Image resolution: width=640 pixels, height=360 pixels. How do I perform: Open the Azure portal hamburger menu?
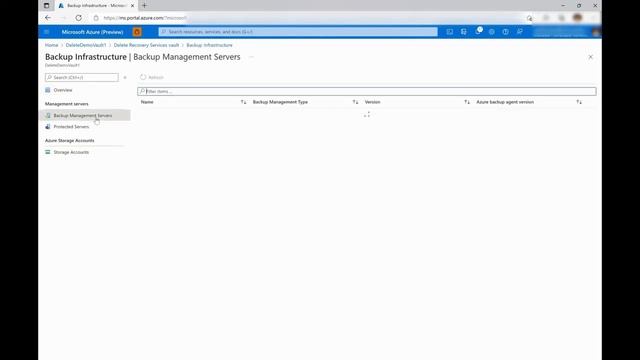(47, 32)
